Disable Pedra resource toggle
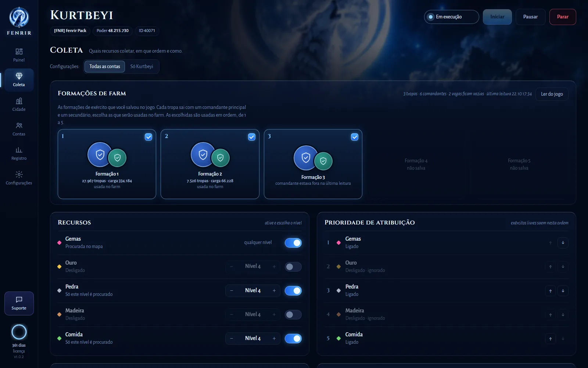This screenshot has width=588, height=368. pos(293,291)
